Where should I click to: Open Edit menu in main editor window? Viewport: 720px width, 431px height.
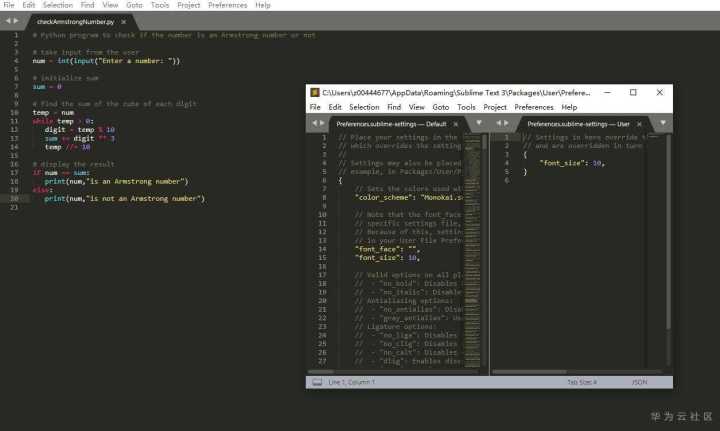coord(28,5)
